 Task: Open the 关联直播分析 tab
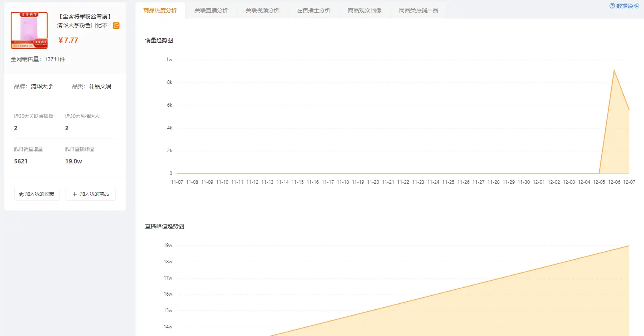(211, 10)
